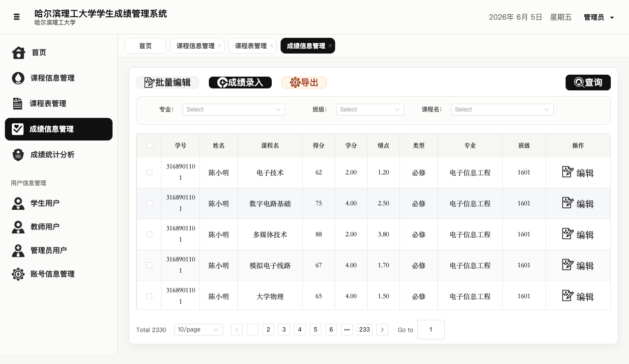
Task: Click the edit icon for 数字电路基础 row
Action: pyautogui.click(x=568, y=203)
